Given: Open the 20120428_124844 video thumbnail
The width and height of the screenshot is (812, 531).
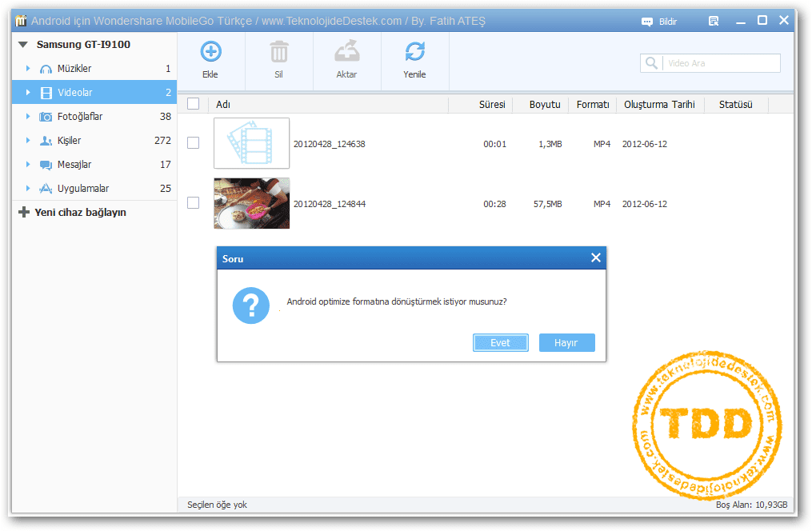Looking at the screenshot, I should (x=252, y=203).
